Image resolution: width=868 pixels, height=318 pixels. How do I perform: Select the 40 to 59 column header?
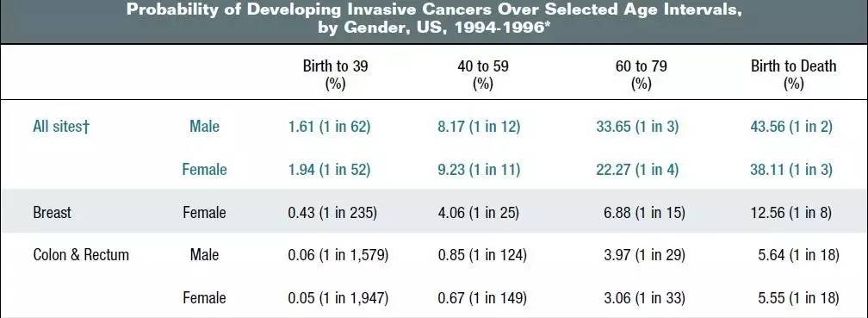pos(483,75)
